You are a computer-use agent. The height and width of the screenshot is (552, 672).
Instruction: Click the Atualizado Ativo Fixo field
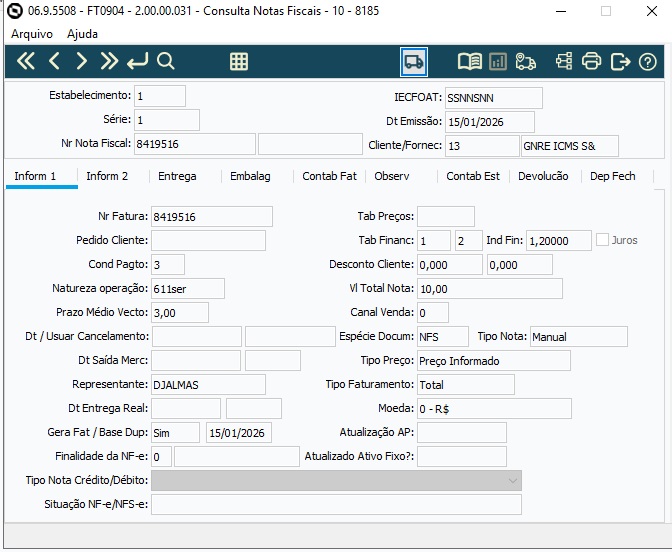462,457
